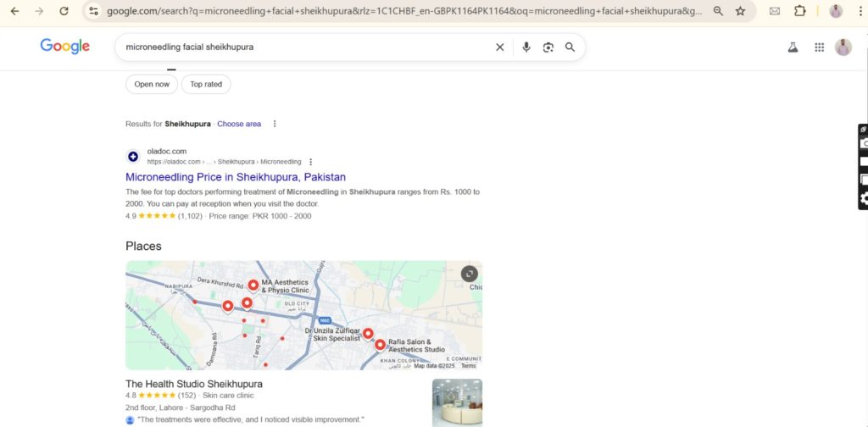Open the Google account profile avatar
868x427 pixels.
(x=843, y=47)
